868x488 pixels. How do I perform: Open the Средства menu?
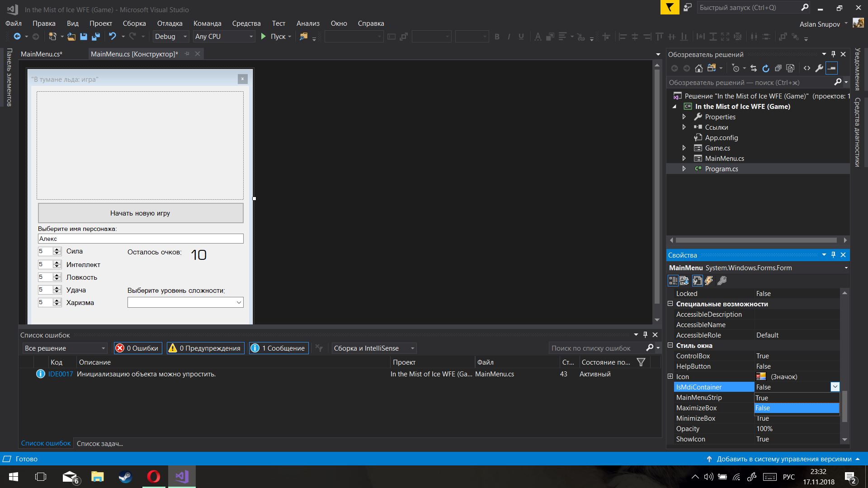[246, 23]
